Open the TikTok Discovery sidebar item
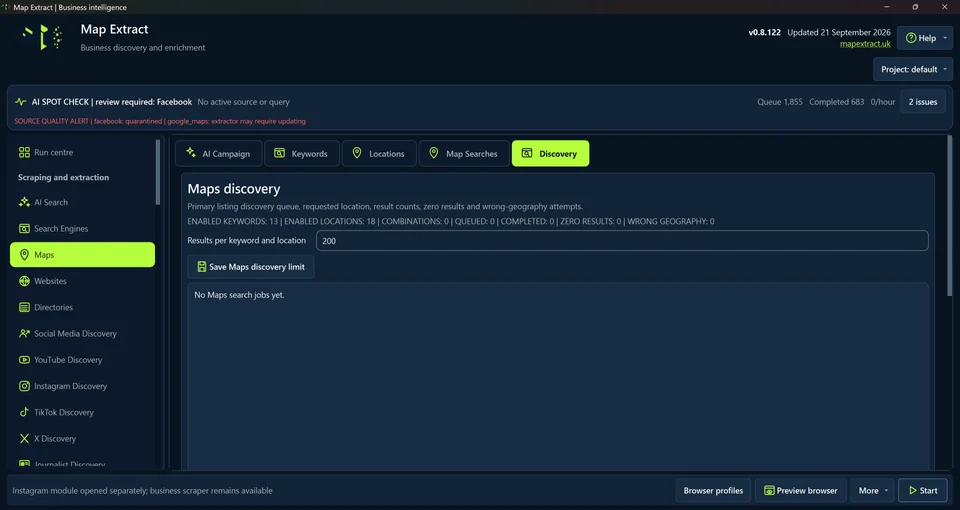This screenshot has width=960, height=510. [x=82, y=412]
